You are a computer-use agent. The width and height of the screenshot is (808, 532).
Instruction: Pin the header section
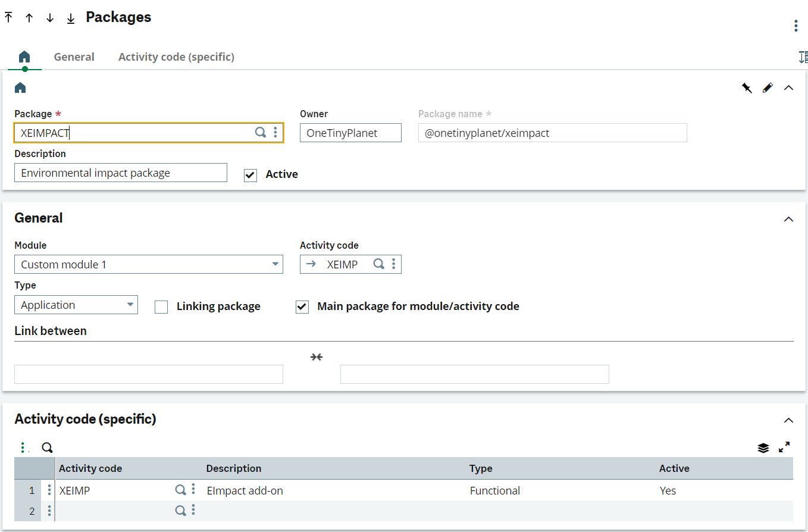[747, 88]
